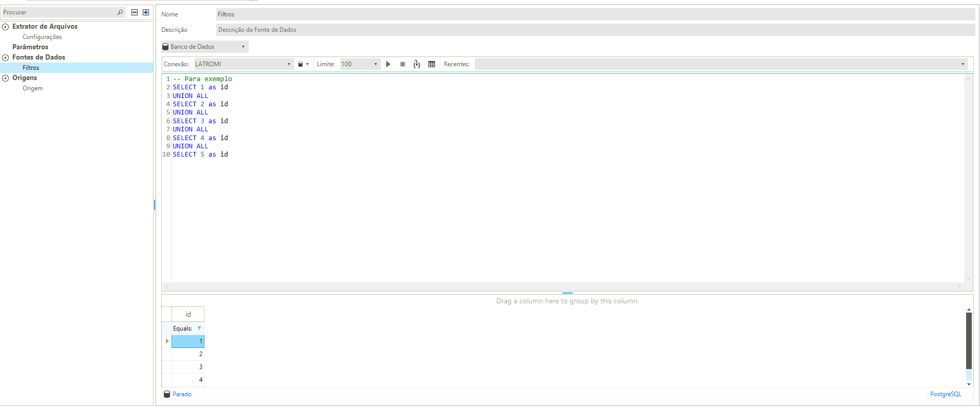
Task: Toggle the results grid table icon
Action: click(431, 64)
